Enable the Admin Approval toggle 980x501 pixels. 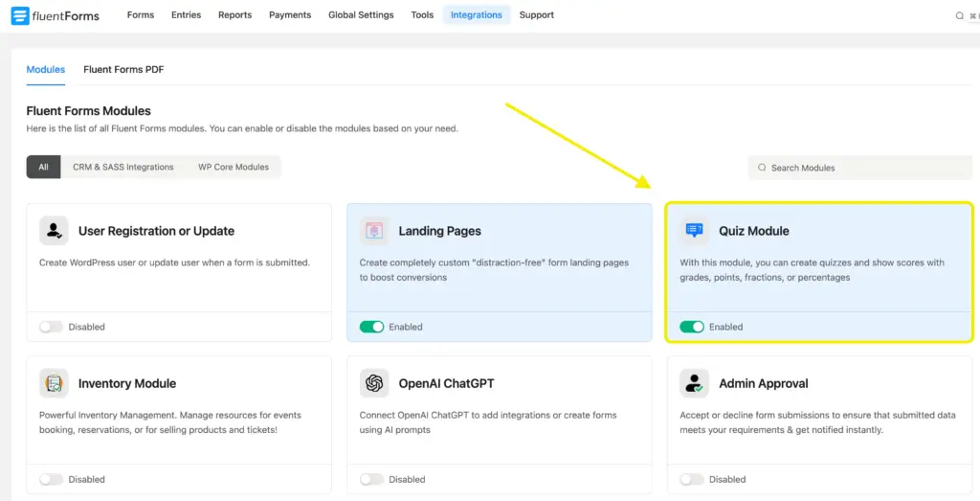[x=692, y=479]
